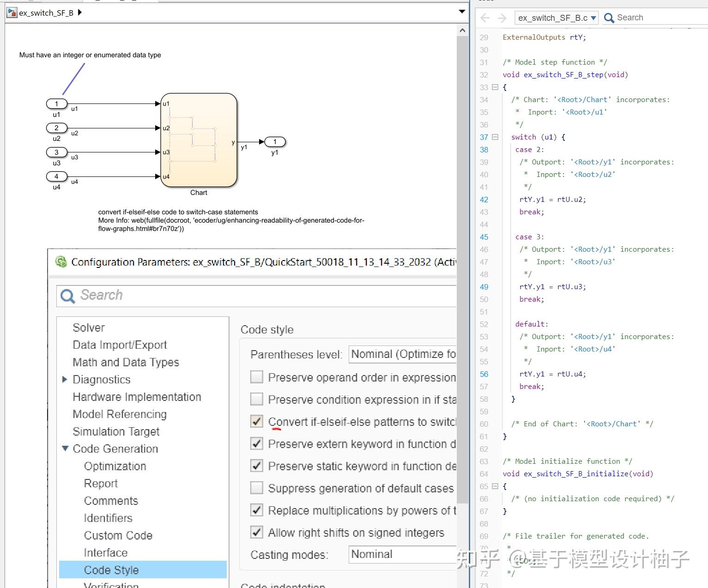
Task: Click the search icon in the Configuration Parameters dialog
Action: (67, 296)
